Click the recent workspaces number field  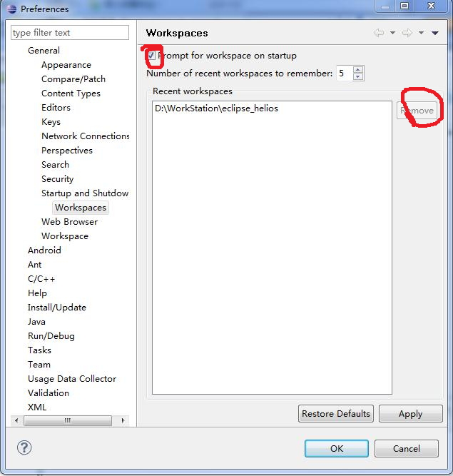[x=345, y=74]
